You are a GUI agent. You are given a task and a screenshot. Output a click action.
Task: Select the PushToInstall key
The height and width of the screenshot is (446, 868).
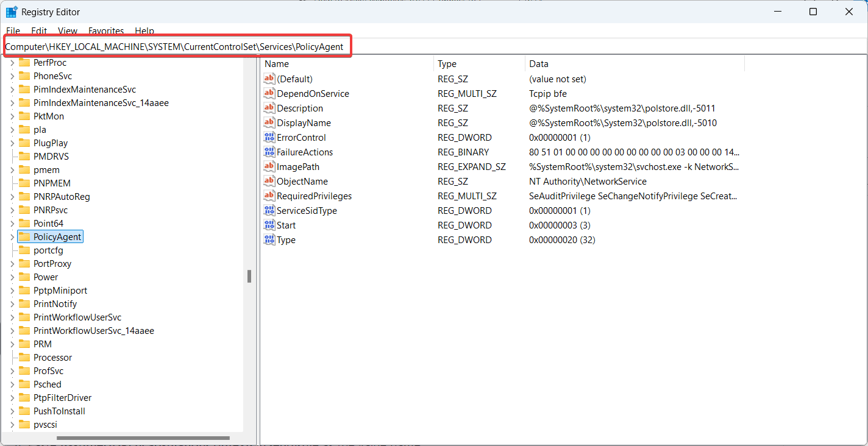tap(59, 411)
